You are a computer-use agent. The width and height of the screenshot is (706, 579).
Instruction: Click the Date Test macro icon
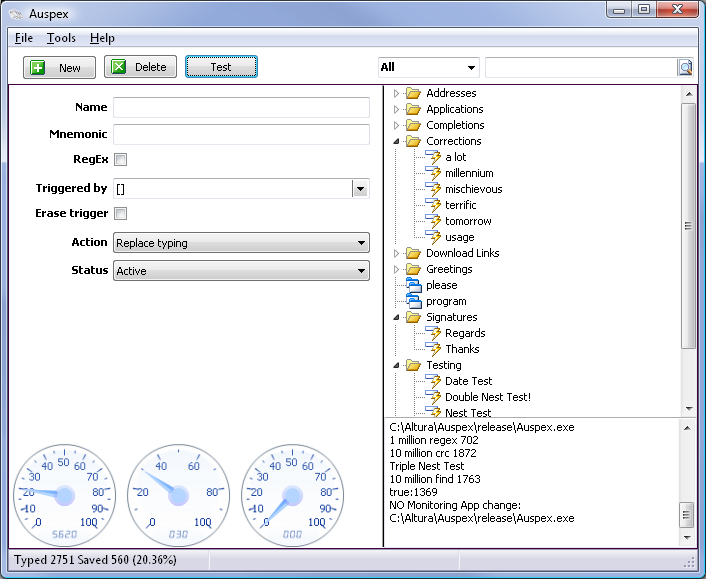click(433, 381)
